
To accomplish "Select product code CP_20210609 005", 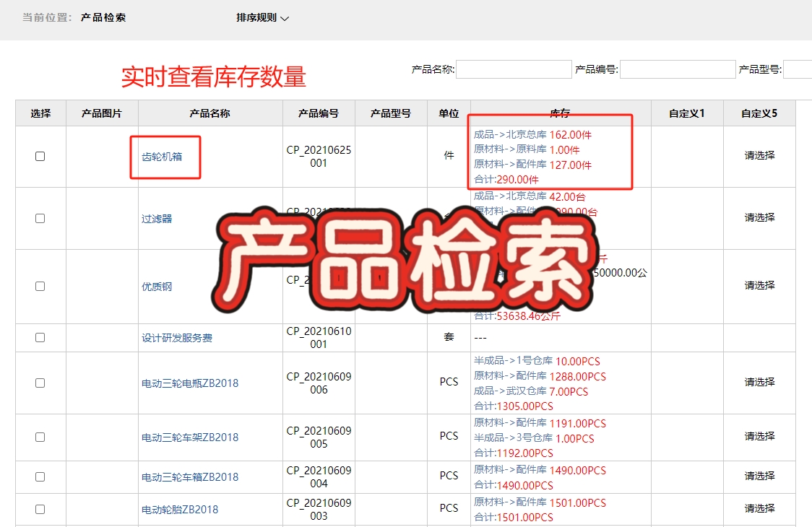I will pos(319,437).
